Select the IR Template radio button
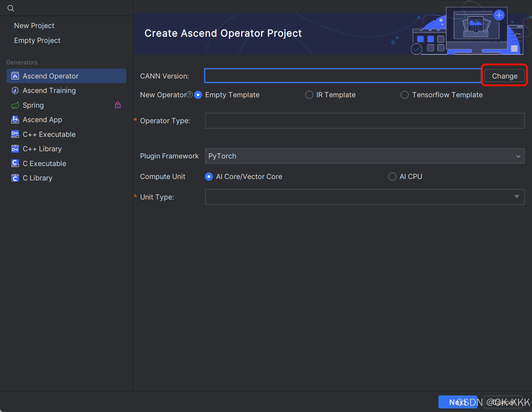Viewport: 532px width, 412px height. coord(309,95)
